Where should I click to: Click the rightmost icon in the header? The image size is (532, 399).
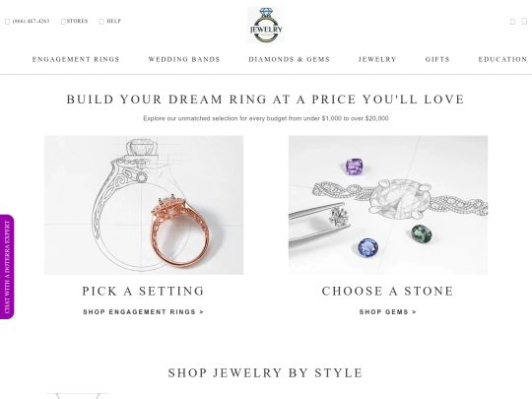(x=524, y=21)
